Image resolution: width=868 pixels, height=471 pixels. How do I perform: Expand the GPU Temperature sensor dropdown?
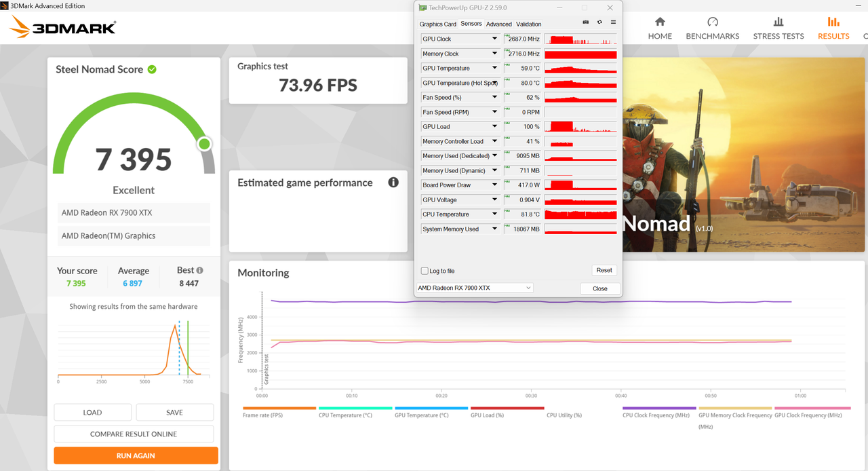[x=494, y=69]
